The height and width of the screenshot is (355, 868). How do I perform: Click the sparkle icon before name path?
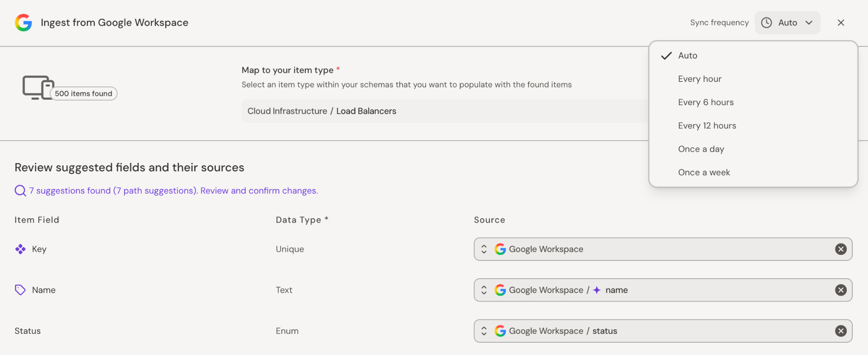(597, 290)
